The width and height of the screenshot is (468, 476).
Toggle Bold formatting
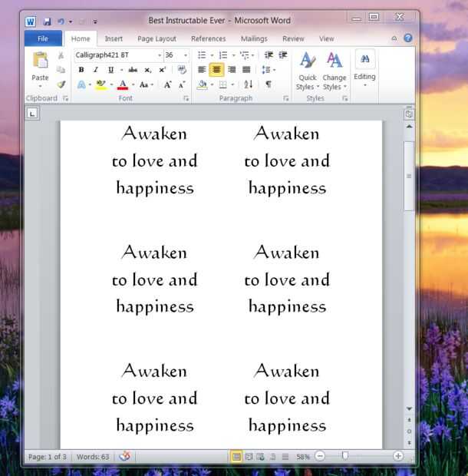point(81,70)
